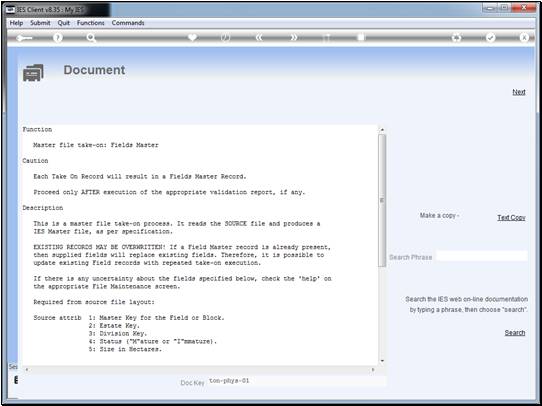
Task: Open the Functions menu
Action: pyautogui.click(x=91, y=23)
